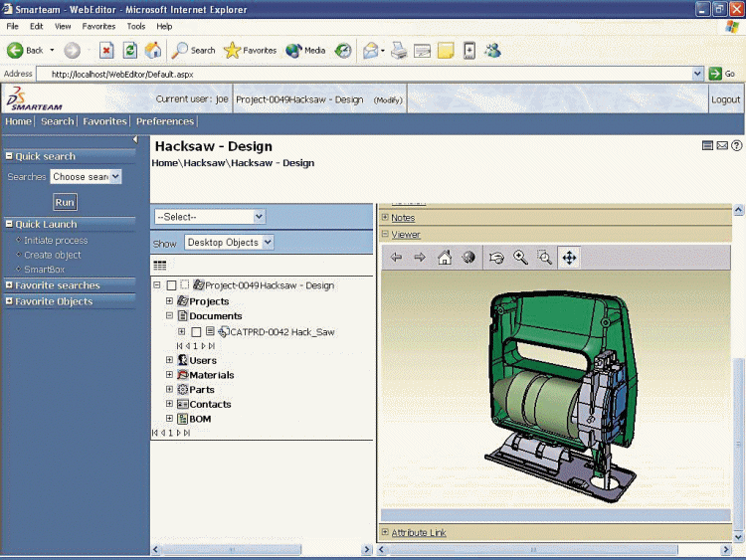Open the Edit menu
The image size is (746, 560).
coord(36,26)
